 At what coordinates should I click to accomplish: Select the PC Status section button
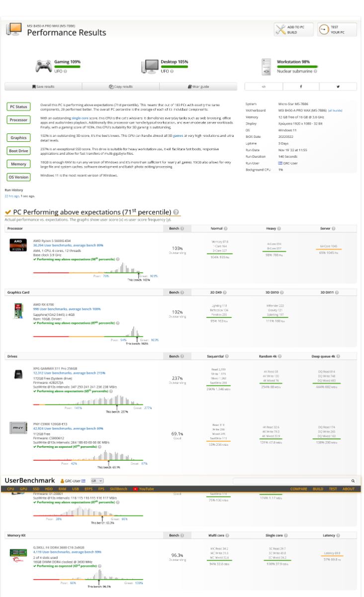pos(18,107)
